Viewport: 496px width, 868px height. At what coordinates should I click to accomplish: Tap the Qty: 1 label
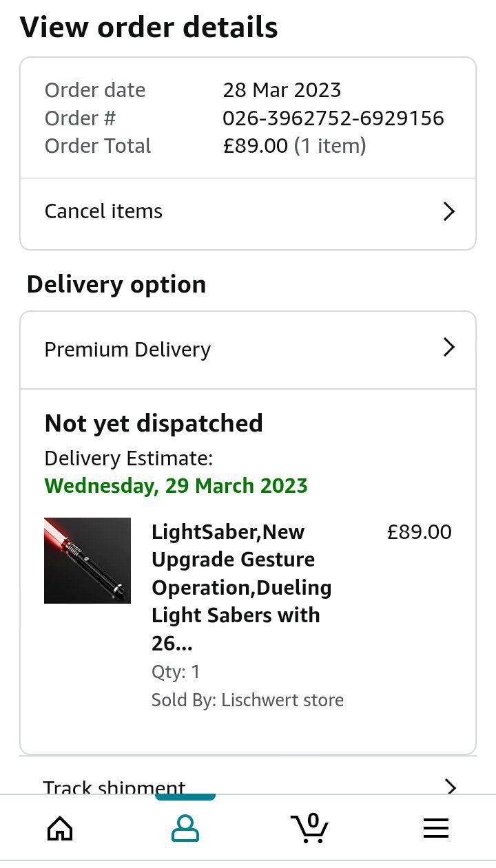pyautogui.click(x=176, y=672)
